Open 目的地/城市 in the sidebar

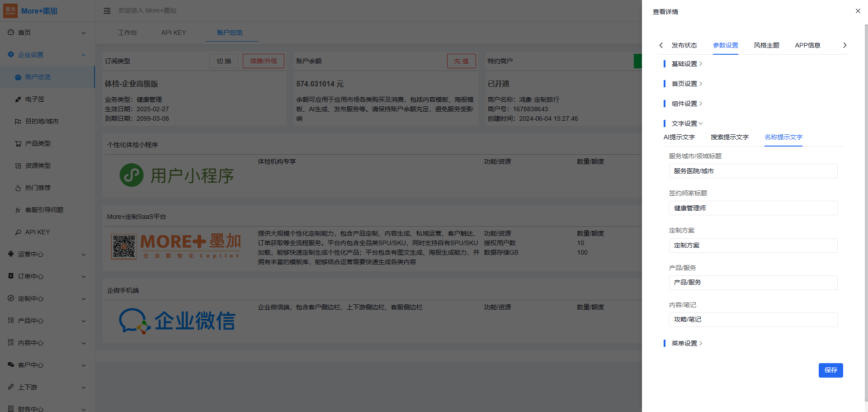(x=42, y=121)
